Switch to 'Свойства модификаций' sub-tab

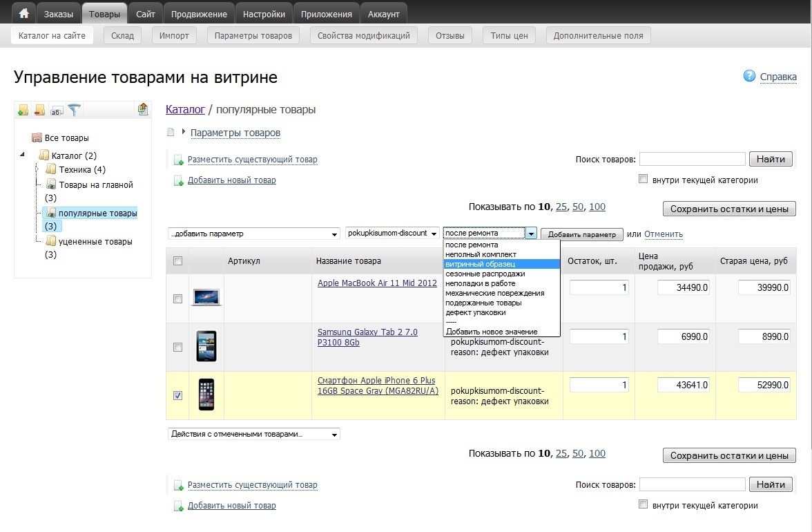click(363, 35)
